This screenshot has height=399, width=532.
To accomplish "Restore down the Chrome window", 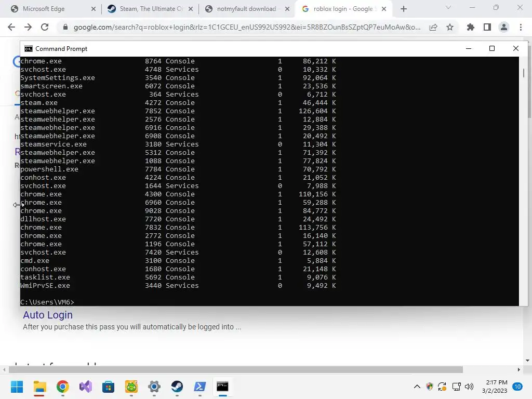I will pyautogui.click(x=496, y=7).
